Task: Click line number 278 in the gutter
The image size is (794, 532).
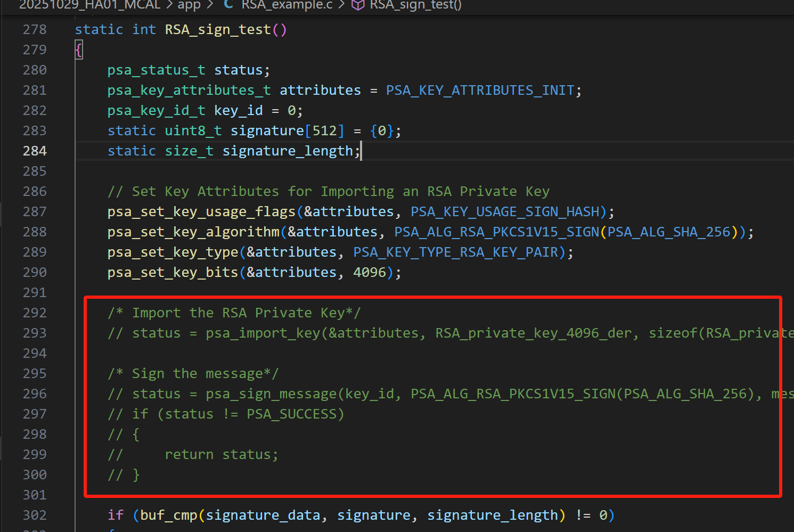Action: [35, 30]
